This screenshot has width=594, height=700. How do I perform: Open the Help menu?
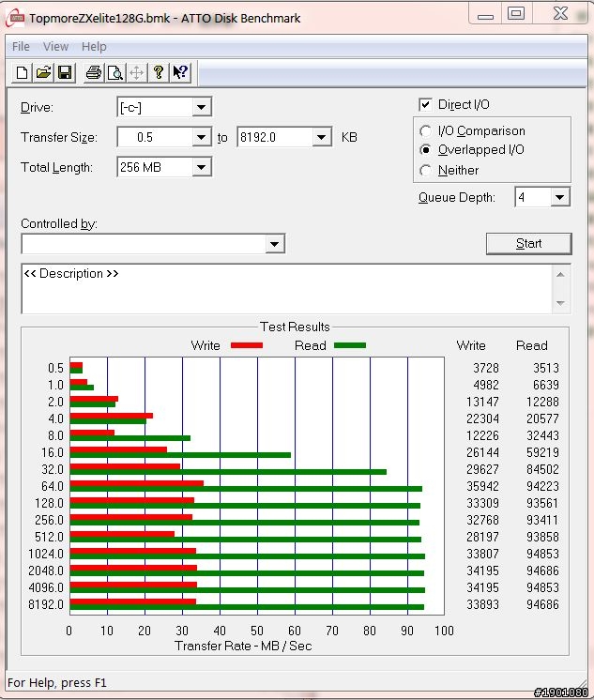(94, 46)
